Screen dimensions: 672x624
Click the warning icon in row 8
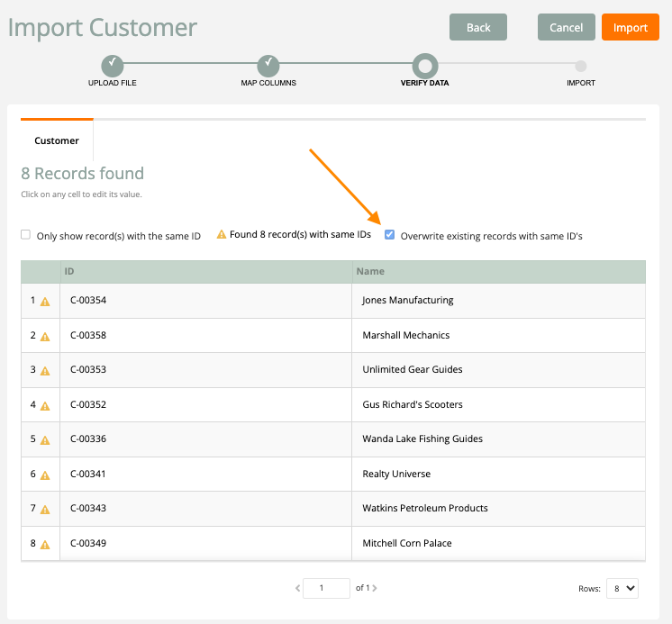45,545
